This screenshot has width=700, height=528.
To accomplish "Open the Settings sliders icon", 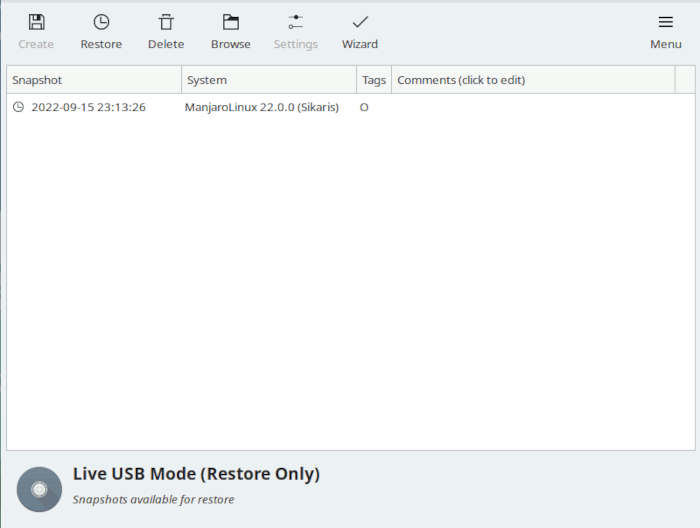I will tap(296, 22).
